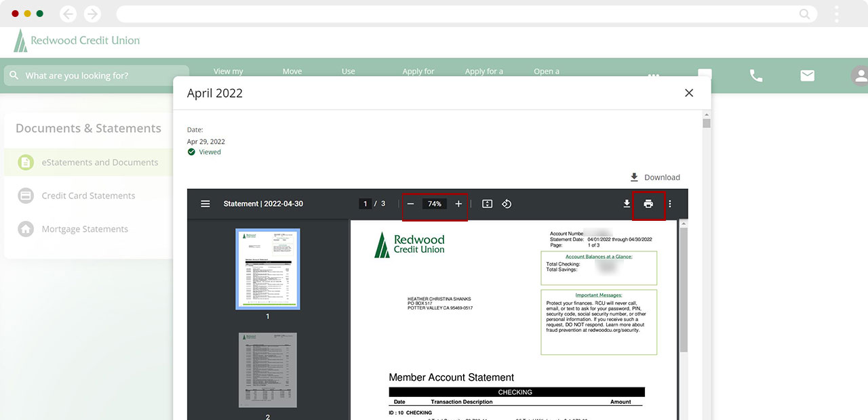Open the 'Move' menu
This screenshot has width=868, height=420.
click(x=292, y=71)
